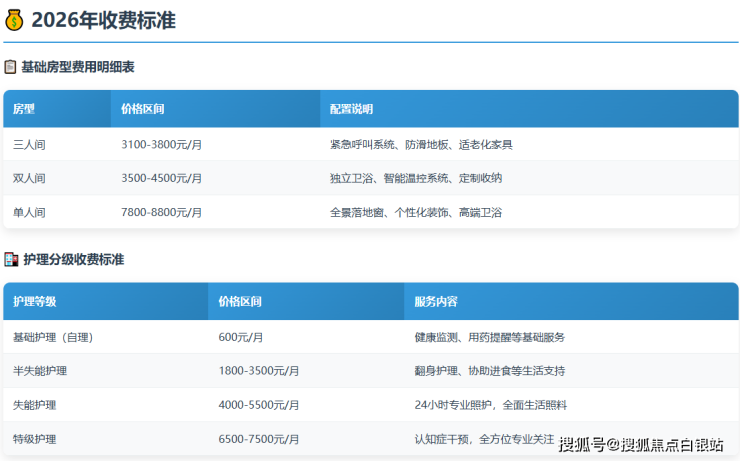Click the clipboard icon before 基础房型费用明细表
Screen dimensions: 740x461
10,67
